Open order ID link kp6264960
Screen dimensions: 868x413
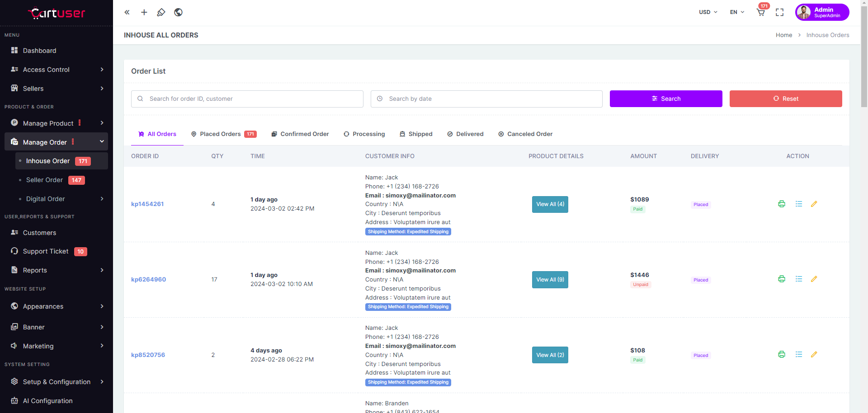point(148,279)
